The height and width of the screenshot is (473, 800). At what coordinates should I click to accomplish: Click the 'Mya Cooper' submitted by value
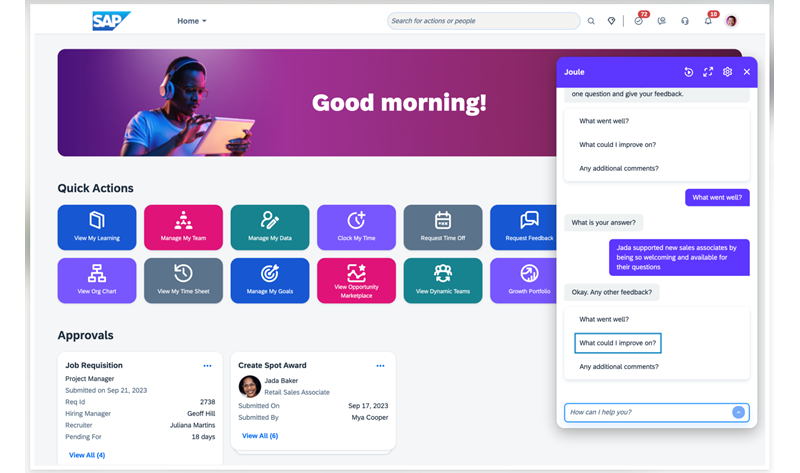click(370, 417)
